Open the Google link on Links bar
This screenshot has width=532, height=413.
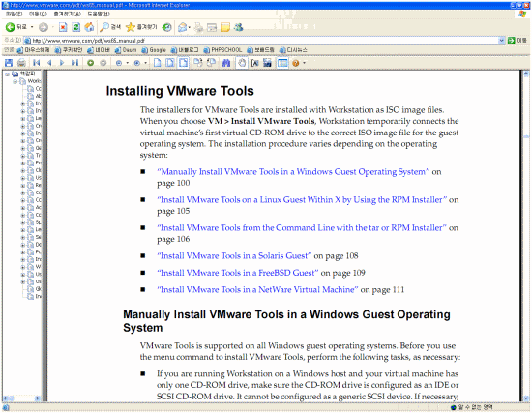(x=154, y=50)
